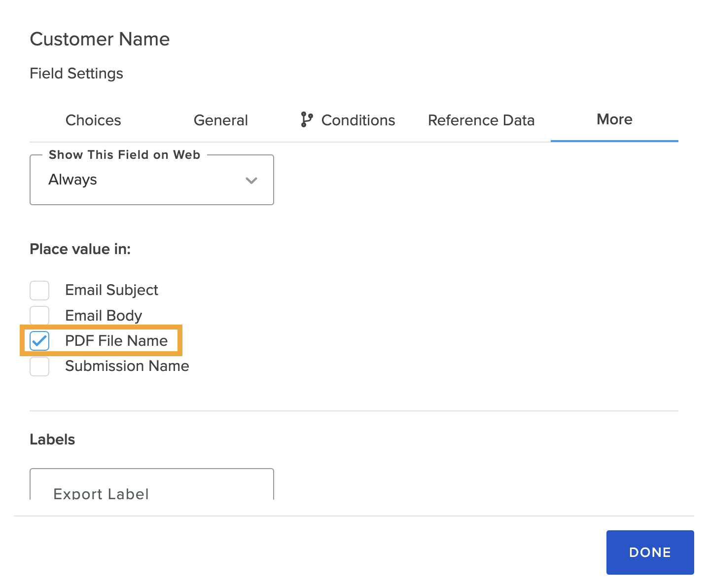This screenshot has height=588, width=708.
Task: Switch to the Choices tab
Action: click(x=93, y=120)
